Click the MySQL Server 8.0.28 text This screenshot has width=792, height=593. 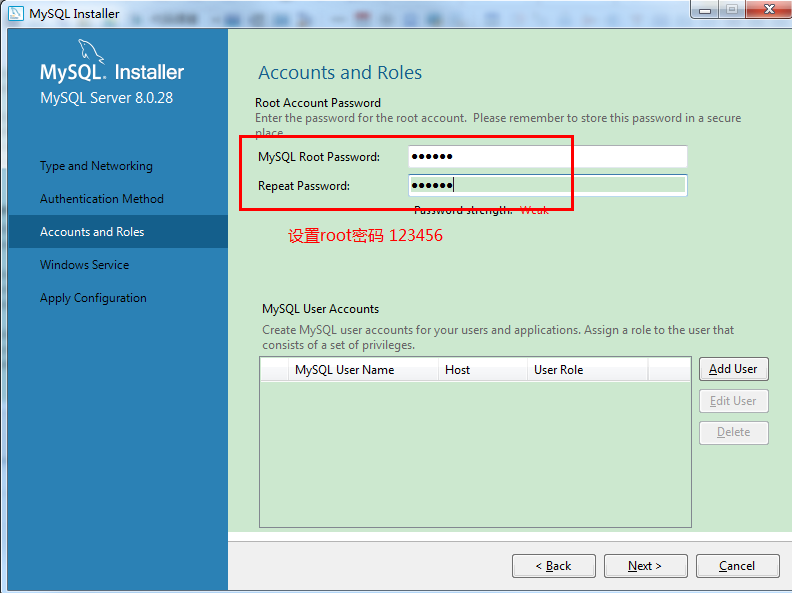(x=107, y=97)
